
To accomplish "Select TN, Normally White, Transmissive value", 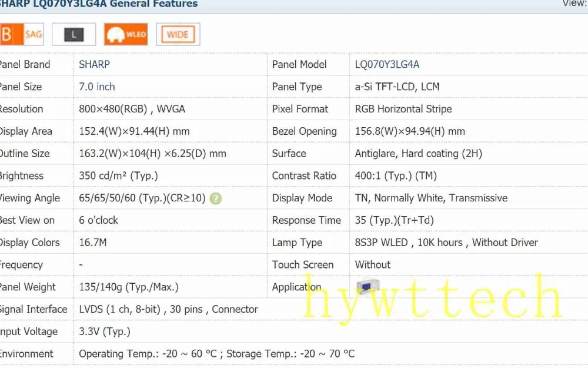I will tap(431, 198).
